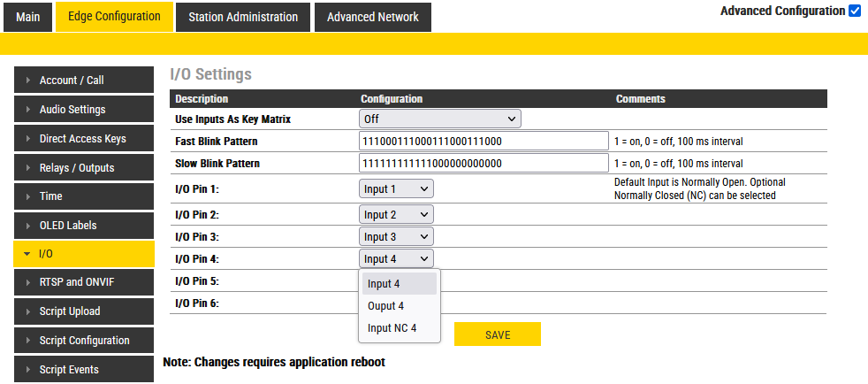Open the Time sidebar section
The height and width of the screenshot is (384, 868).
tap(84, 196)
